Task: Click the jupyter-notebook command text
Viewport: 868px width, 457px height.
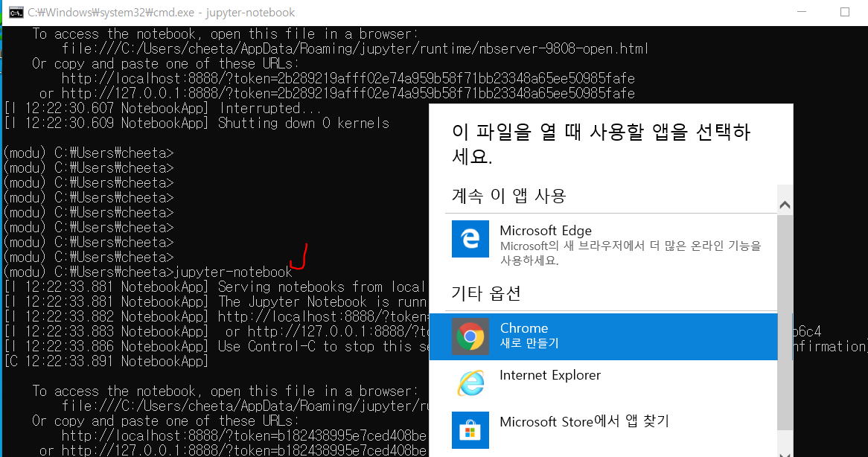Action: [x=233, y=272]
